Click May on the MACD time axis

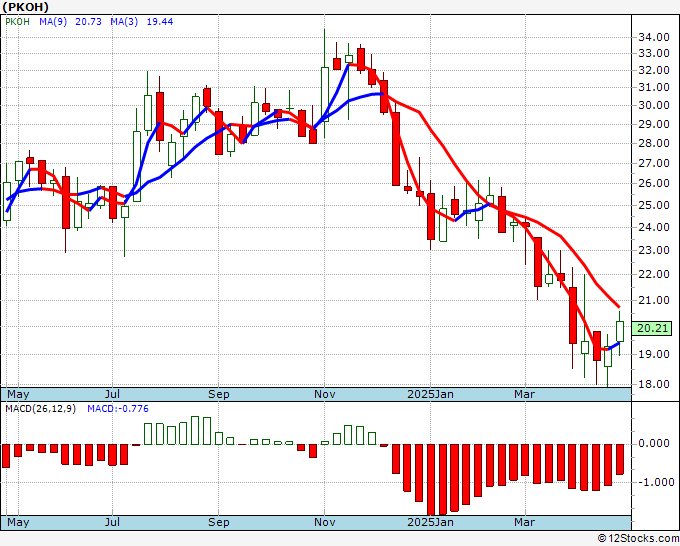pos(18,522)
